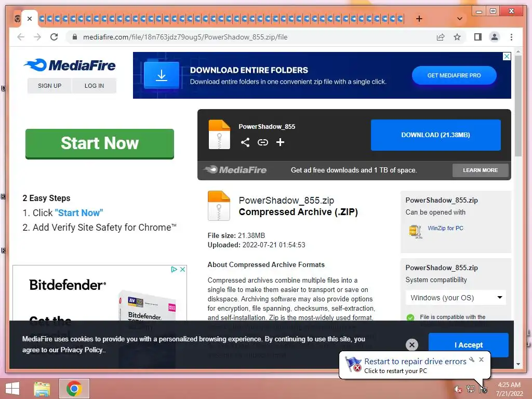Click the forward navigation arrow
Image resolution: width=532 pixels, height=399 pixels.
pyautogui.click(x=37, y=37)
